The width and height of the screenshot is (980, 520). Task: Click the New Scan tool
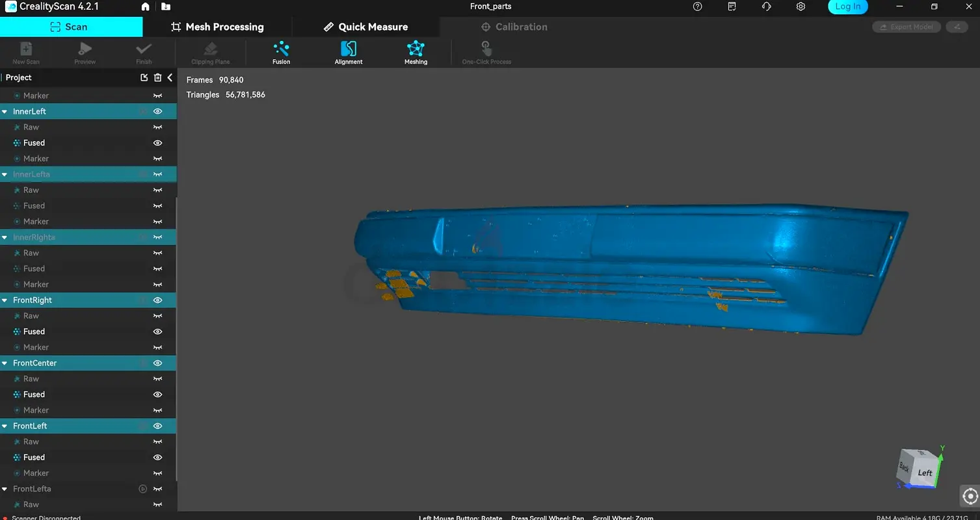pos(26,53)
